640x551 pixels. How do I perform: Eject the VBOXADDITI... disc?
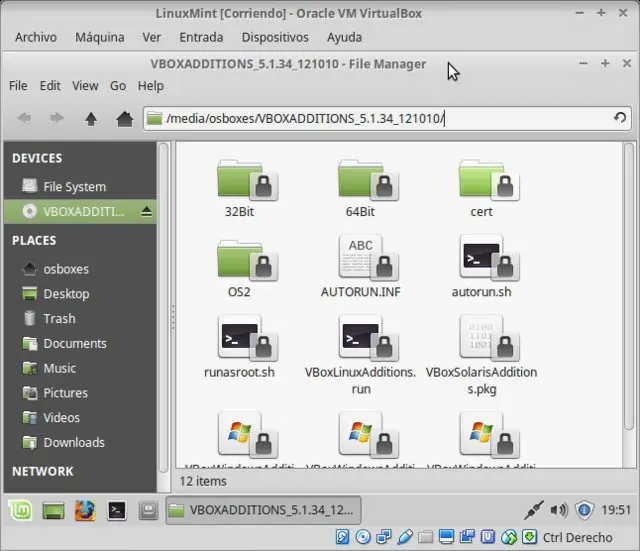(147, 211)
